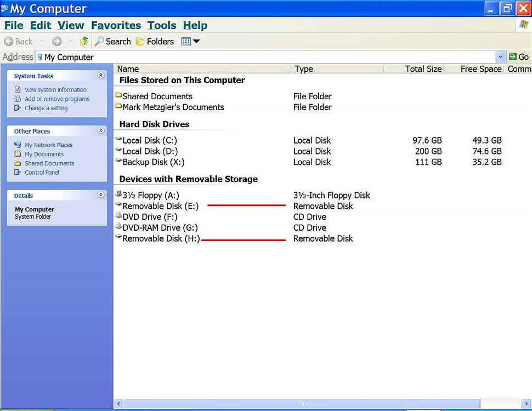Collapse the Details panel
This screenshot has height=411, width=532.
[x=101, y=195]
